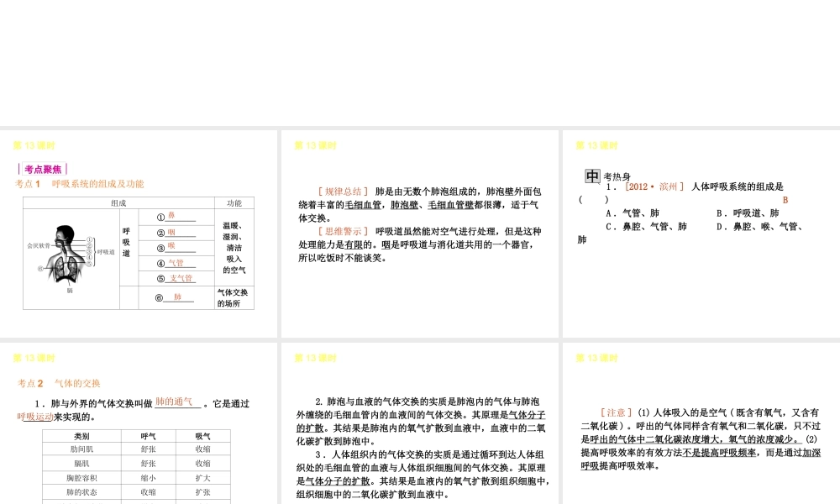
Task: Click the underlined 不是提高呼吸频率 phrase
Action: [720, 453]
